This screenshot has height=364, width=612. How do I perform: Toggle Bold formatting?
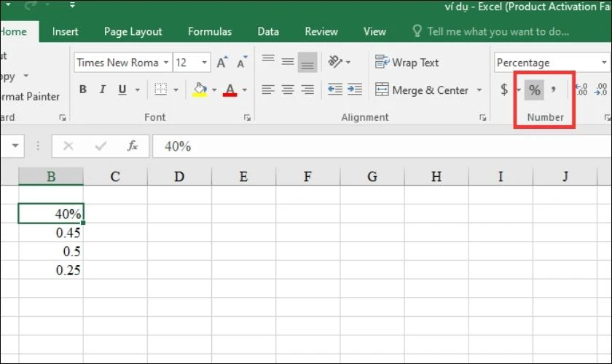pyautogui.click(x=83, y=90)
